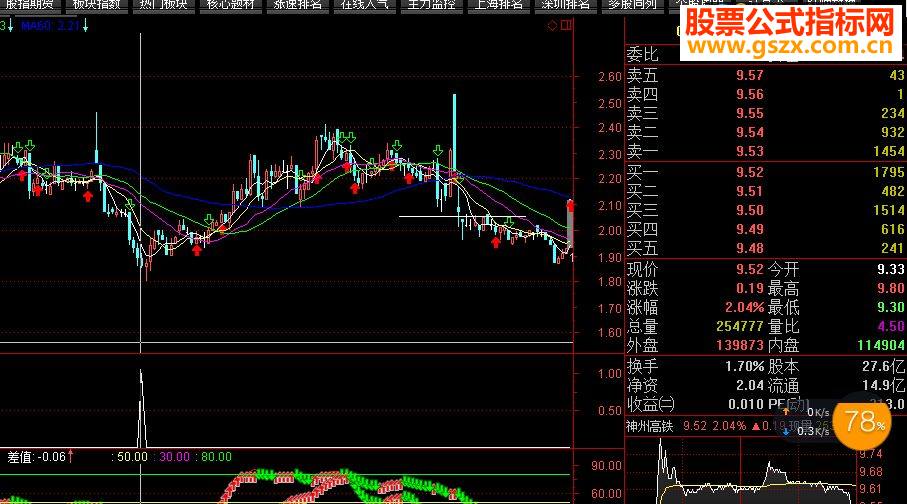
Task: Open the 在线人气 tab
Action: point(364,5)
